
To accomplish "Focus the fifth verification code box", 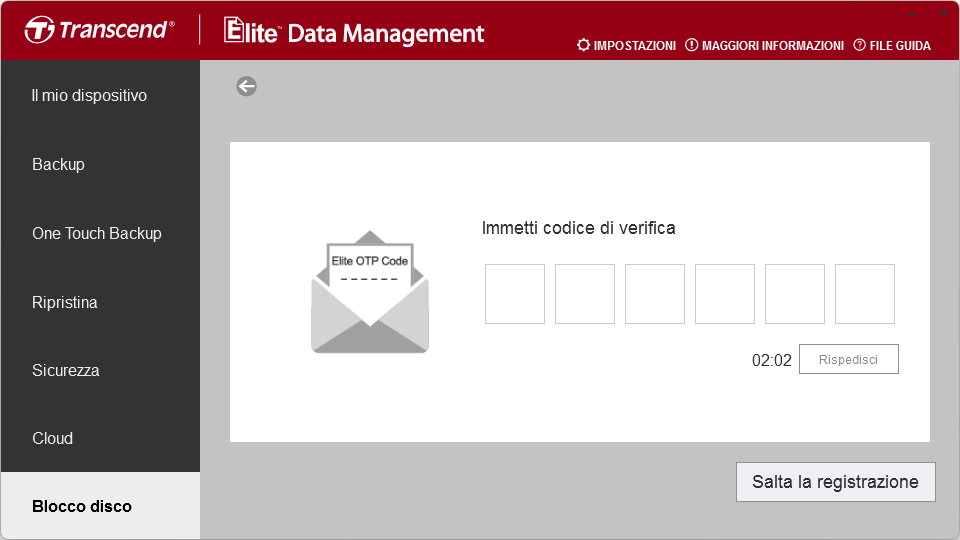I will (x=795, y=294).
